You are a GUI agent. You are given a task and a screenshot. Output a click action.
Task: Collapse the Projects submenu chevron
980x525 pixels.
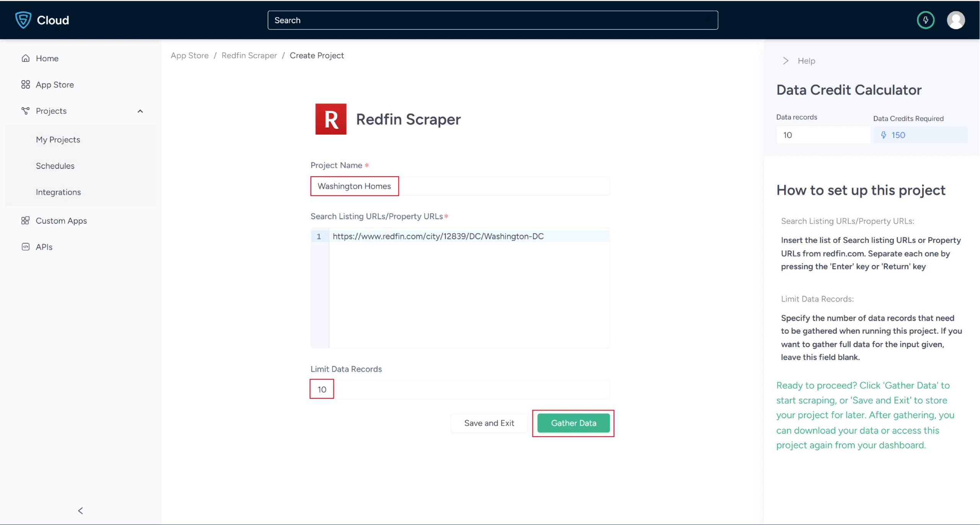tap(140, 111)
